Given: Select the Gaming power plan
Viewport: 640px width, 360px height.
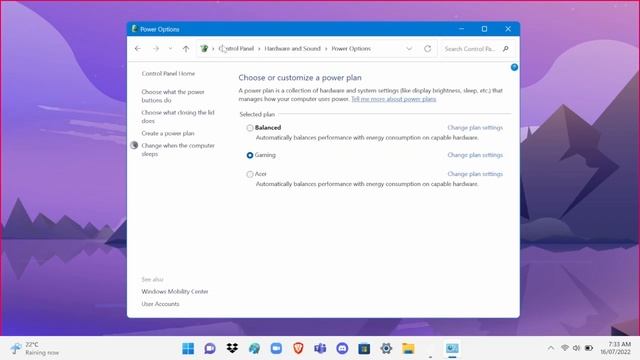Looking at the screenshot, I should [x=250, y=156].
